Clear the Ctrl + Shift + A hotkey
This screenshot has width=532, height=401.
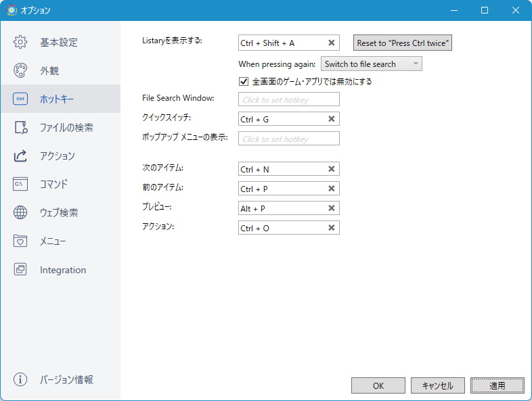tap(332, 43)
